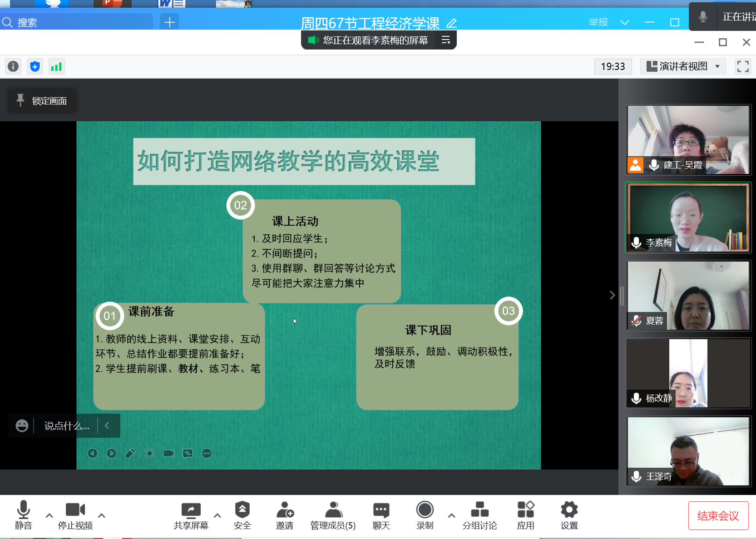Image resolution: width=756 pixels, height=539 pixels.
Task: Select 李素梅's video thumbnail
Action: click(x=688, y=218)
